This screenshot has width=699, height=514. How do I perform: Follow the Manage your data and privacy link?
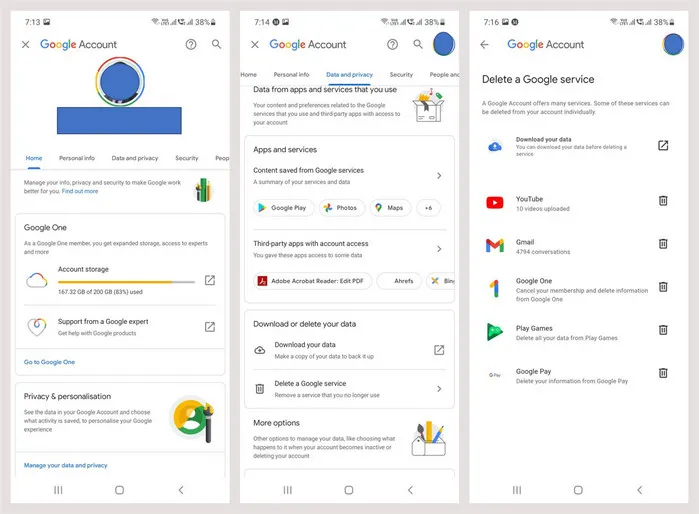[66, 465]
